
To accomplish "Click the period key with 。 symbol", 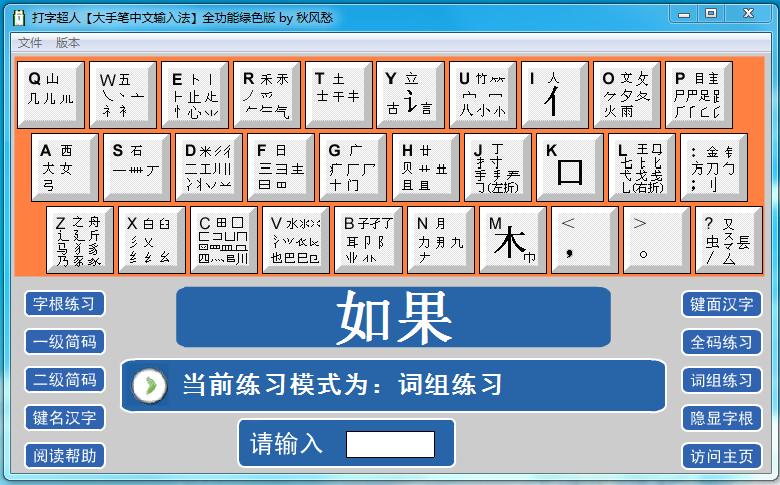I will click(x=658, y=240).
